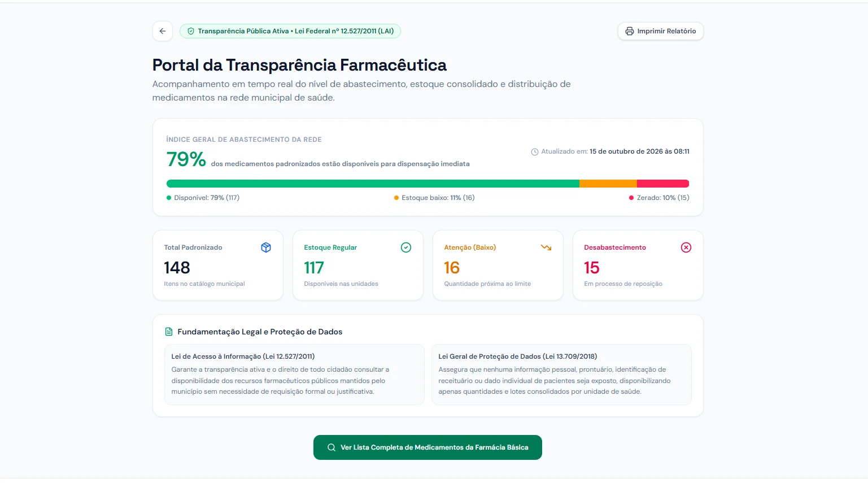This screenshot has height=483, width=868.
Task: Click the magnifier icon in the green button
Action: click(332, 447)
